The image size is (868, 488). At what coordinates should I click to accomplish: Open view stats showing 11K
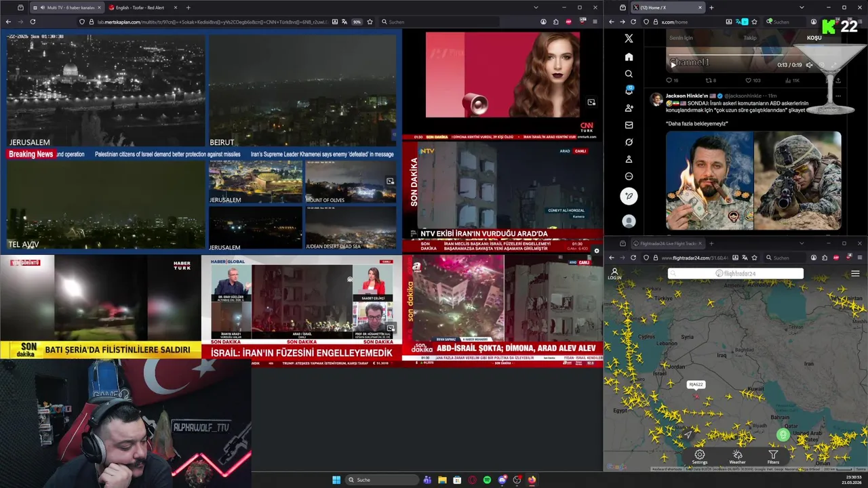click(x=791, y=81)
